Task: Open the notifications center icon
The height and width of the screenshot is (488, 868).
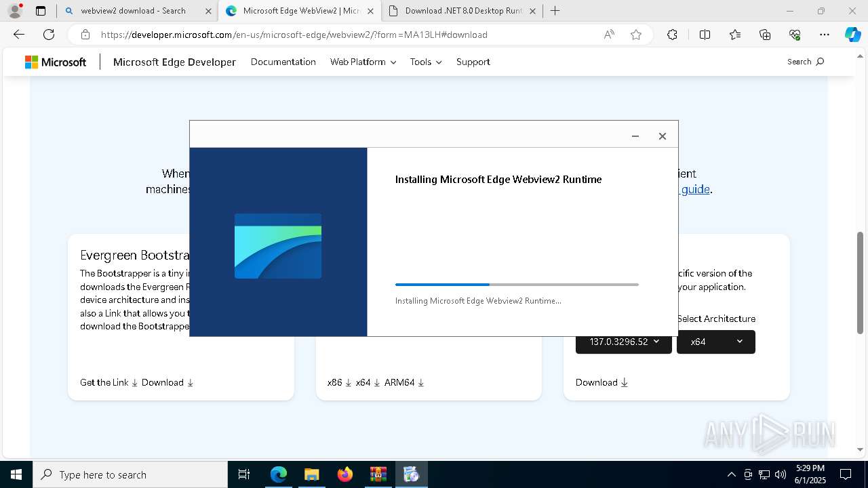Action: point(846,474)
